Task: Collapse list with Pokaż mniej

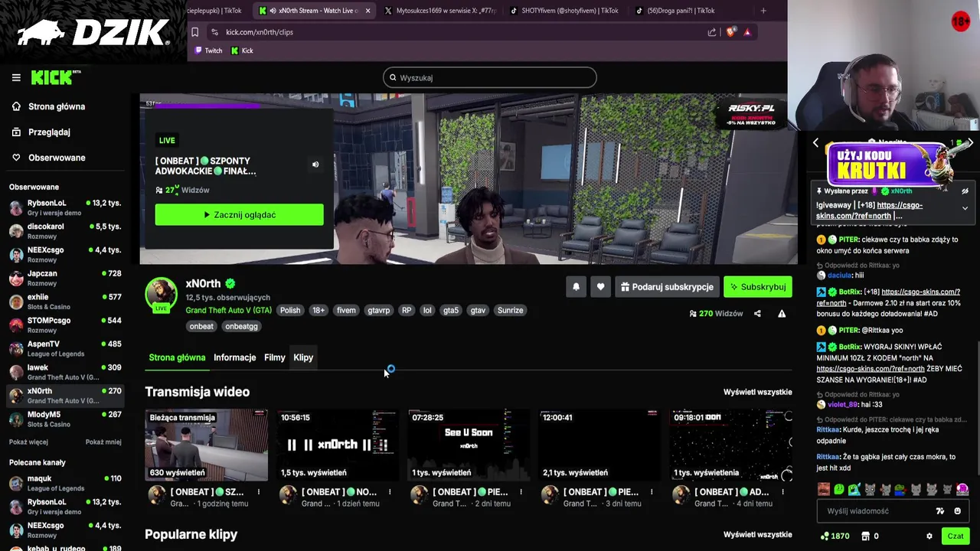Action: [x=103, y=442]
